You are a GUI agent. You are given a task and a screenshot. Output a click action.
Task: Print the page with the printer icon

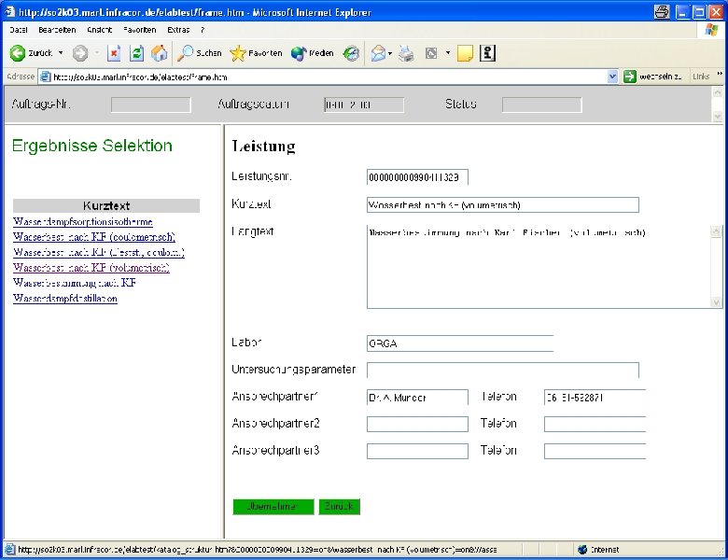point(407,53)
